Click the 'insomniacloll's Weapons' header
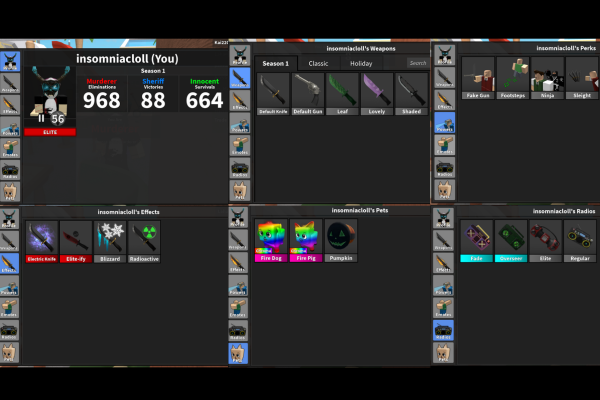 [x=361, y=49]
